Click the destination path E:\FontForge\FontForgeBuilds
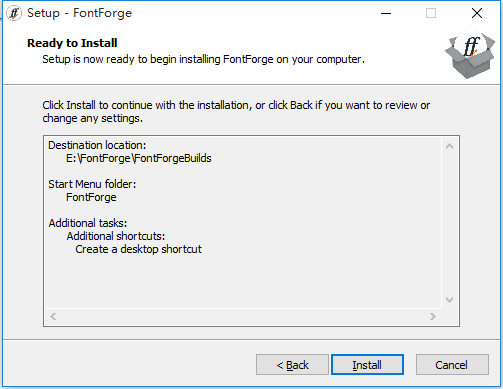This screenshot has height=389, width=503. tap(139, 158)
